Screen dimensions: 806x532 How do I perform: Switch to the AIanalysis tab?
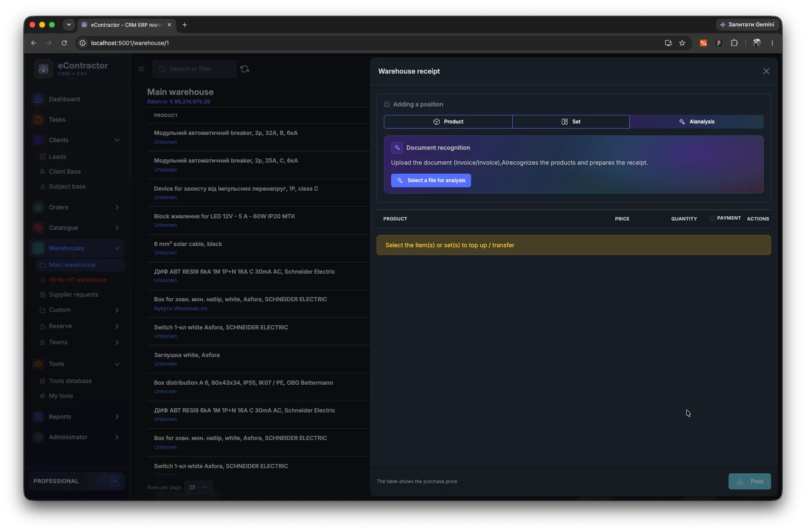(697, 122)
